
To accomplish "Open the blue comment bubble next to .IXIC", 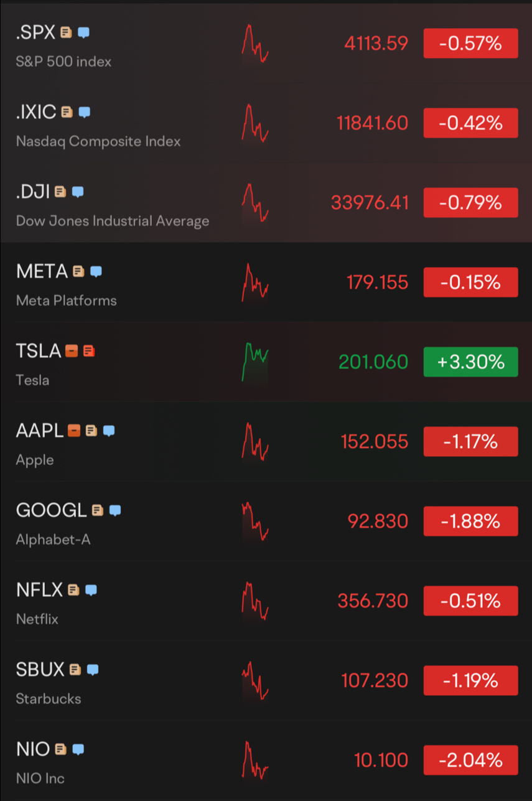I will pos(85,112).
